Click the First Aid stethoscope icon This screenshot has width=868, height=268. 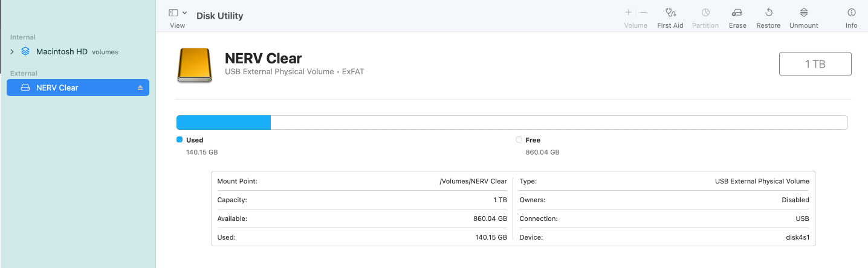tap(670, 13)
